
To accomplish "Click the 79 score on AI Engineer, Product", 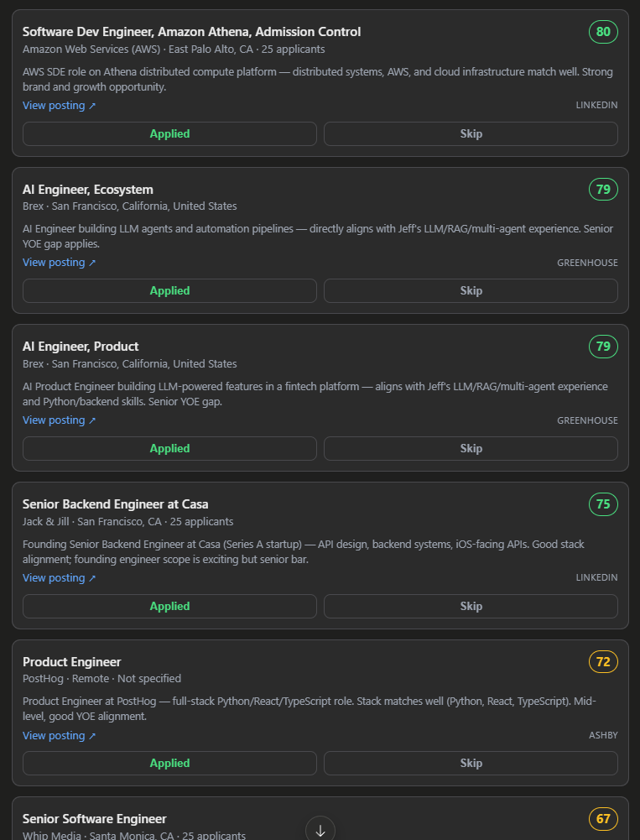I will pyautogui.click(x=603, y=346).
